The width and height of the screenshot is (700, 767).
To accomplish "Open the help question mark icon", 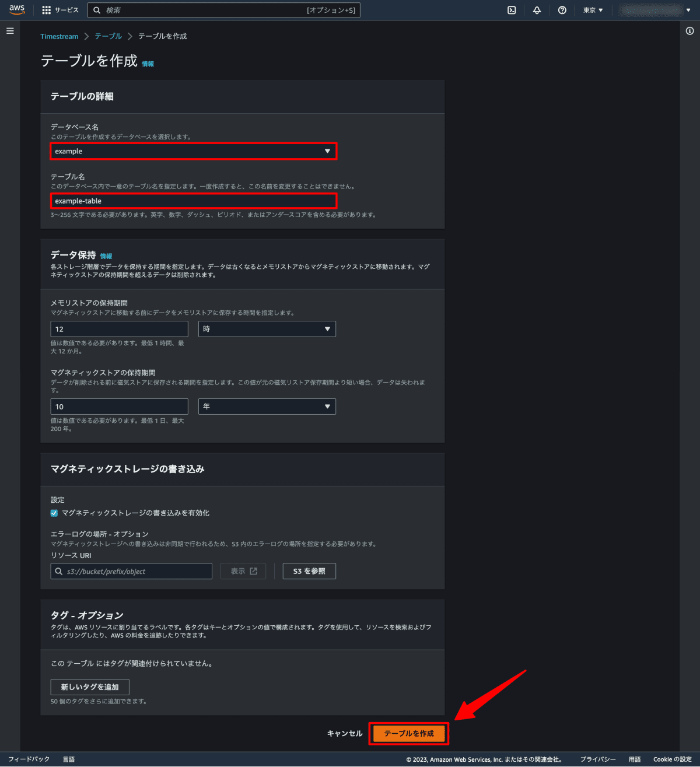I will [562, 10].
